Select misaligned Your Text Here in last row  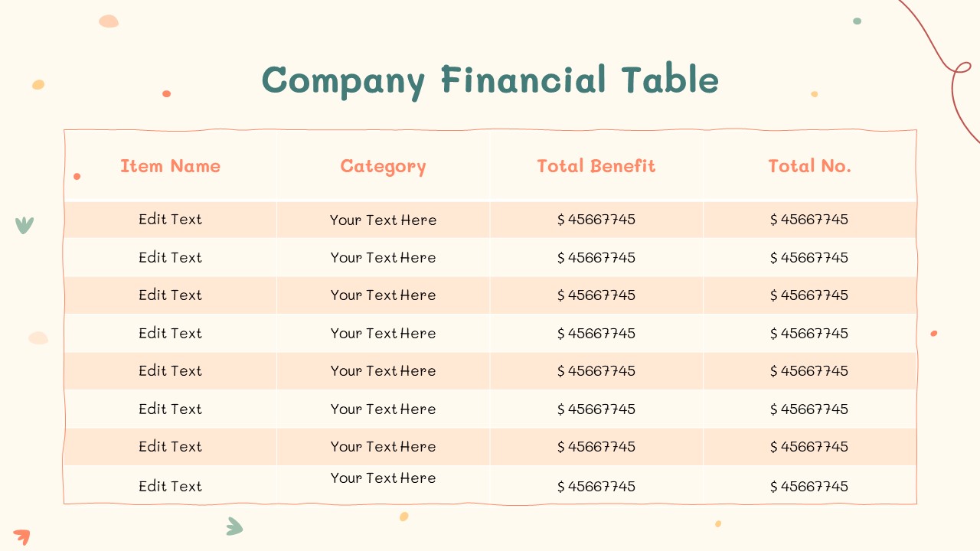(x=383, y=478)
